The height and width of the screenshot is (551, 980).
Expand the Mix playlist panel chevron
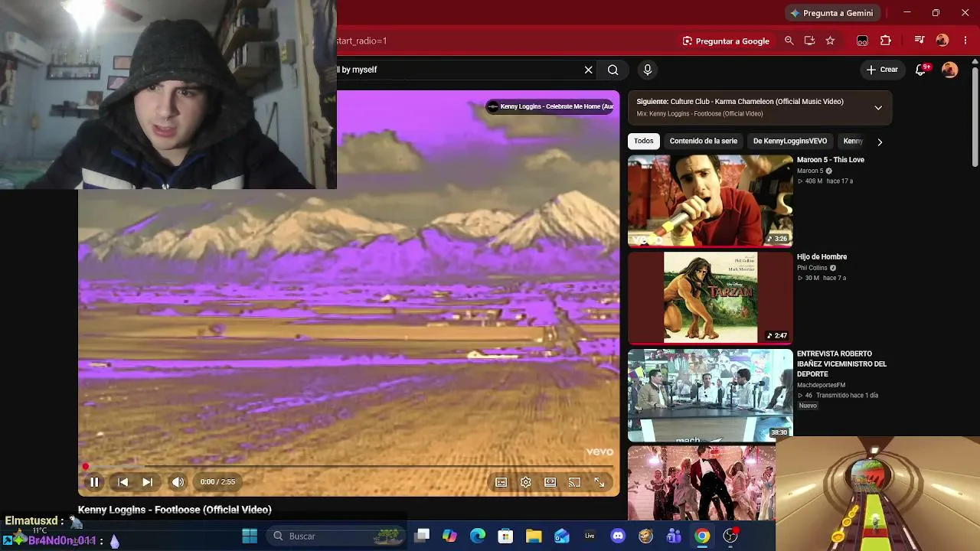tap(878, 108)
